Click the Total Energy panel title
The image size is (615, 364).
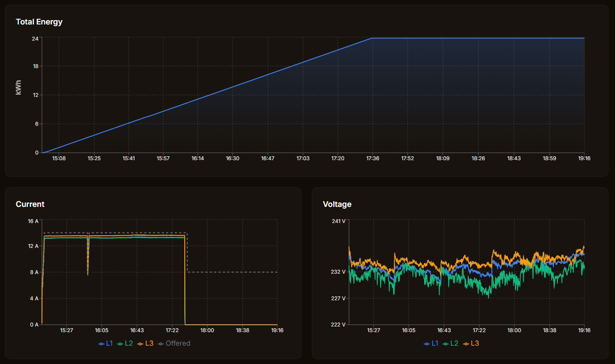click(x=39, y=22)
